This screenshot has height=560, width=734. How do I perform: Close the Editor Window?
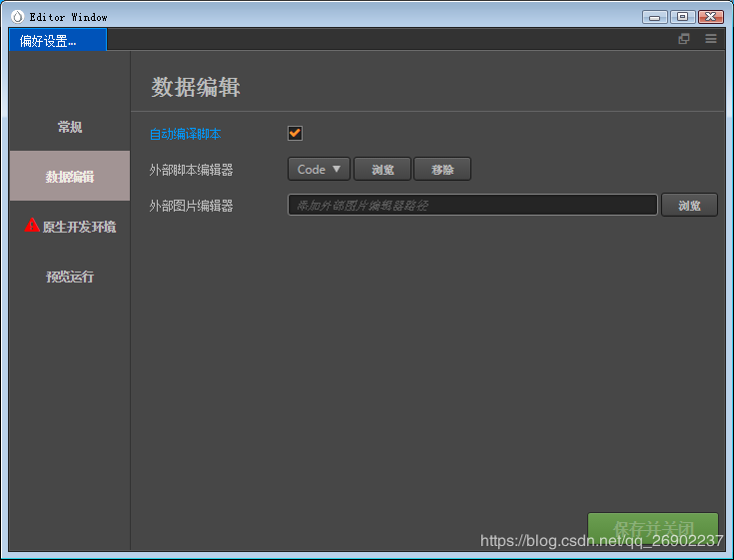tap(711, 17)
